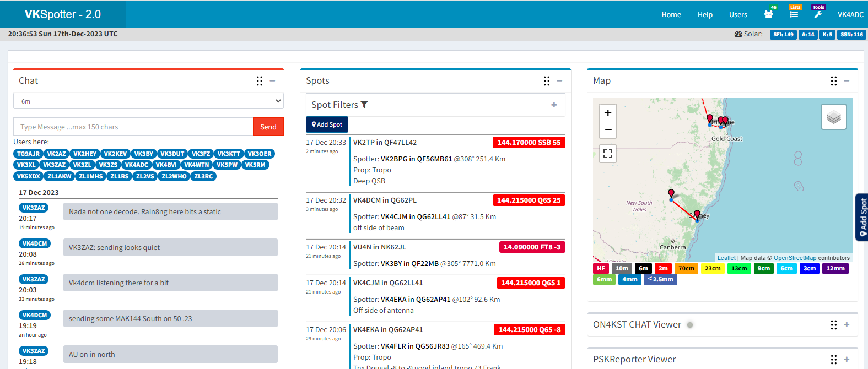The image size is (868, 369).
Task: Go to the Users menu item
Action: point(738,15)
